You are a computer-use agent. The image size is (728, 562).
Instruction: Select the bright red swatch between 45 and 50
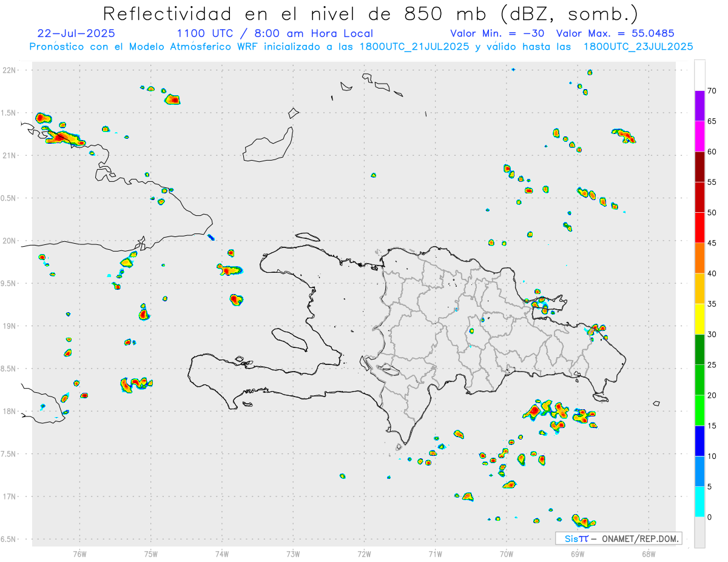[699, 227]
